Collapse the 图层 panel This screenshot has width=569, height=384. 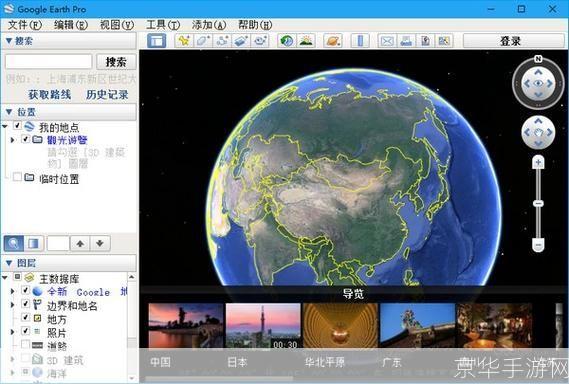[9, 263]
